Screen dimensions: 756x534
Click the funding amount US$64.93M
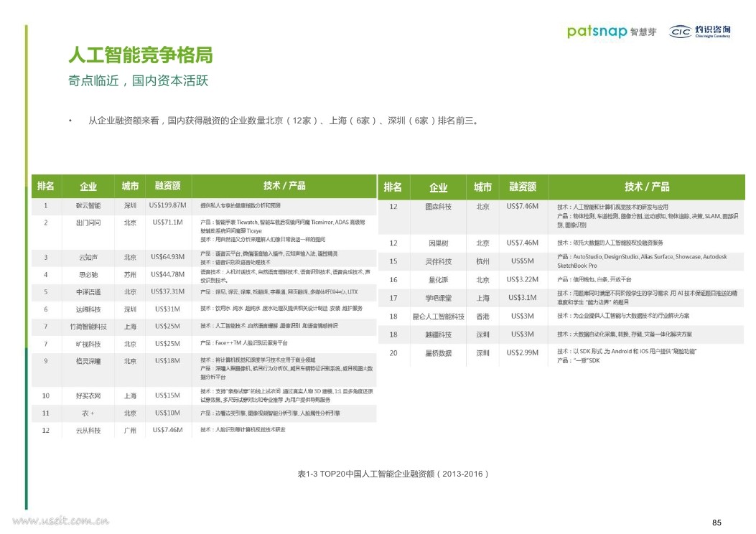pos(167,257)
